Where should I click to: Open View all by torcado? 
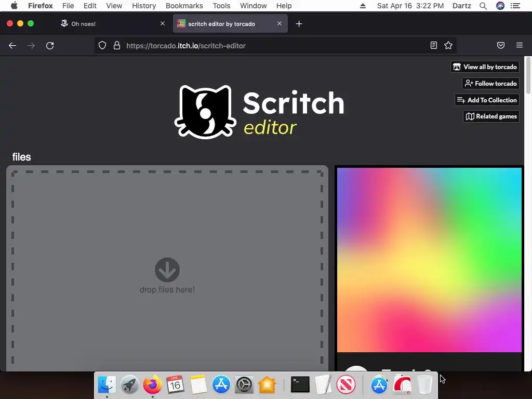click(x=485, y=67)
